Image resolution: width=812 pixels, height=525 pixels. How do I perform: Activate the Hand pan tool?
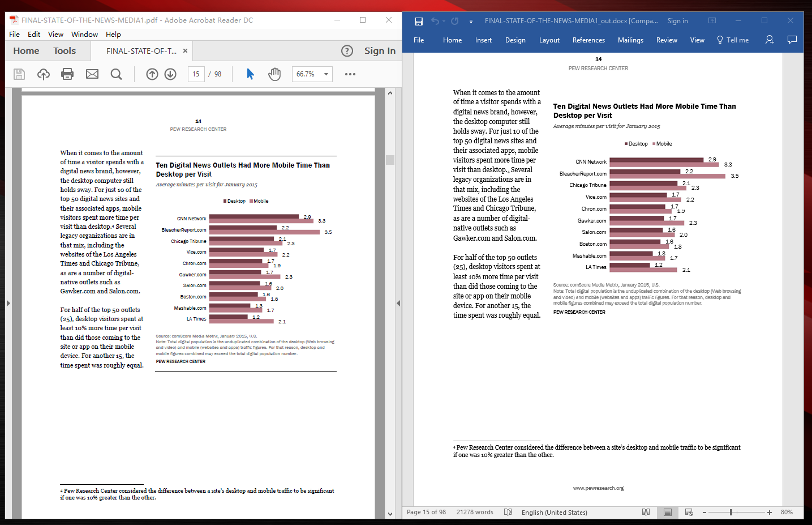(x=274, y=74)
